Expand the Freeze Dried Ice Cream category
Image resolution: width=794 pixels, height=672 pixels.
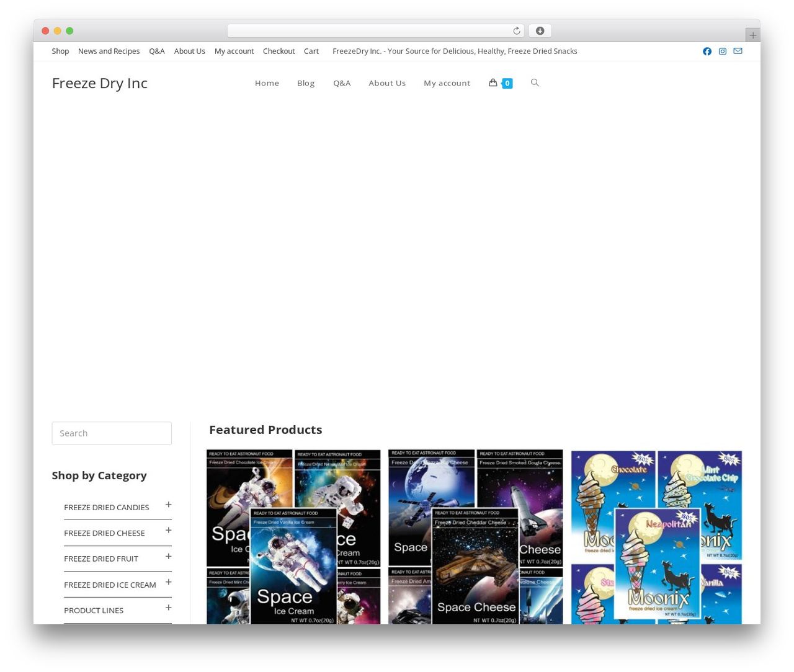(x=168, y=581)
